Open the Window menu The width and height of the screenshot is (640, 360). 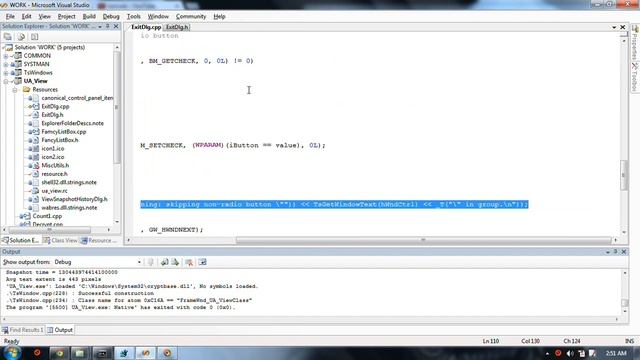(x=158, y=16)
